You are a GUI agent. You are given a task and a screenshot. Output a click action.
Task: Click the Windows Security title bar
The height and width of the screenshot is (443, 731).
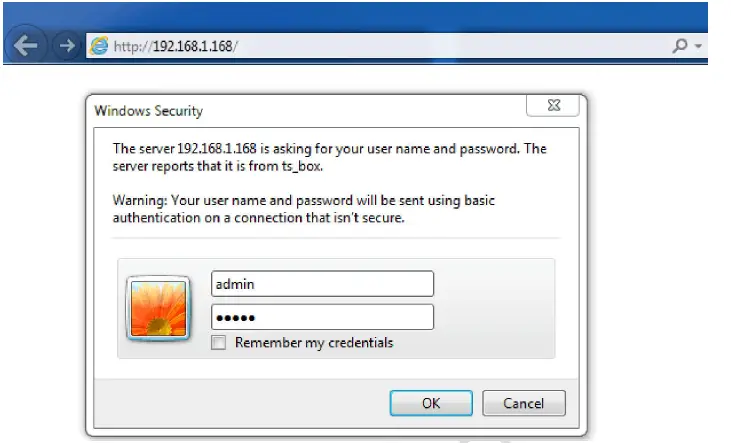[x=300, y=110]
